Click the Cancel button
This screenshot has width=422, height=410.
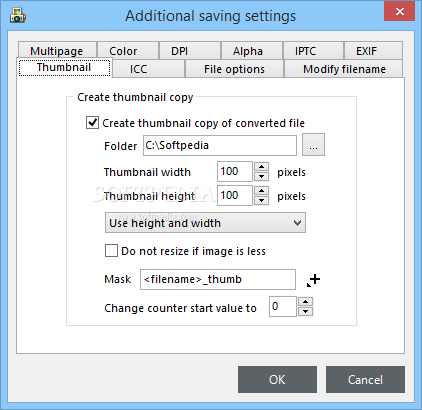[x=365, y=380]
